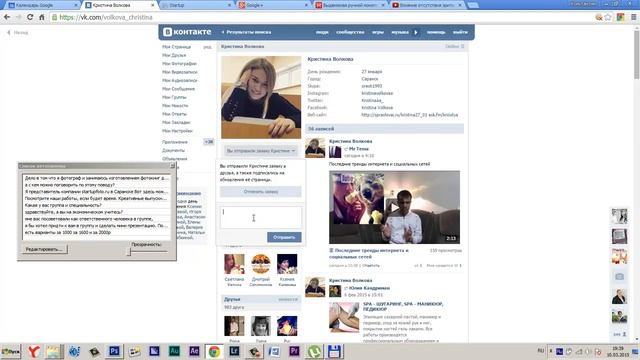Open Adobe Audition from the taskbar
The height and width of the screenshot is (360, 640).
coord(174,351)
